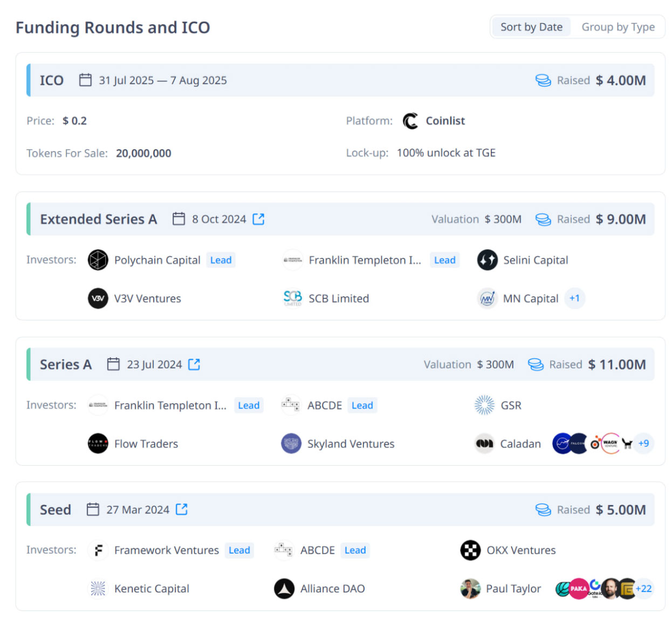Select Sort by Date view

pyautogui.click(x=531, y=27)
